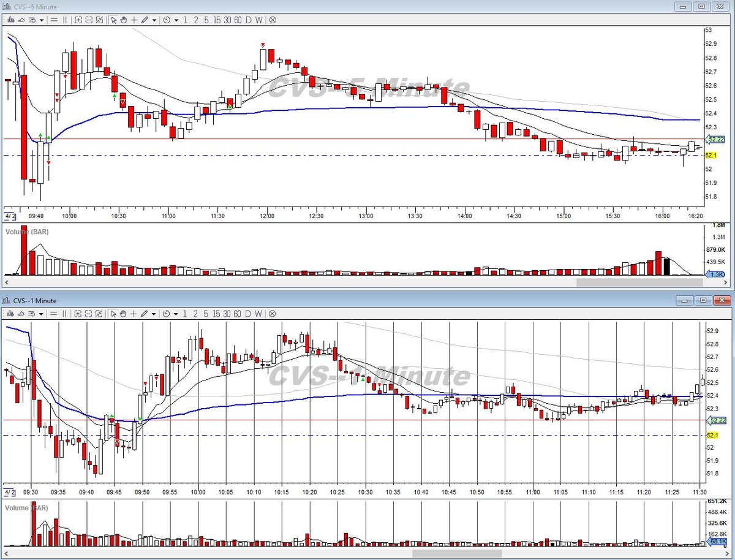735x560 pixels.
Task: Click the yellow 52.1 price marker on 5-minute axis
Action: [712, 156]
